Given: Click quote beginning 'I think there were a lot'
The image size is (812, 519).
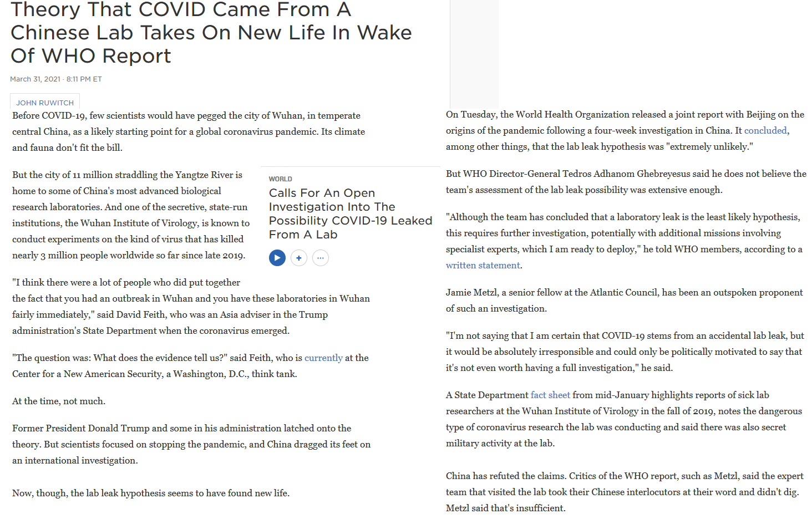Looking at the screenshot, I should 191,306.
